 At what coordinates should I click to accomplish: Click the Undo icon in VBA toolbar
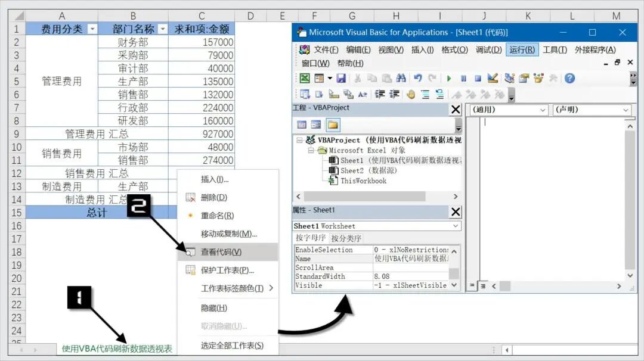click(x=418, y=78)
